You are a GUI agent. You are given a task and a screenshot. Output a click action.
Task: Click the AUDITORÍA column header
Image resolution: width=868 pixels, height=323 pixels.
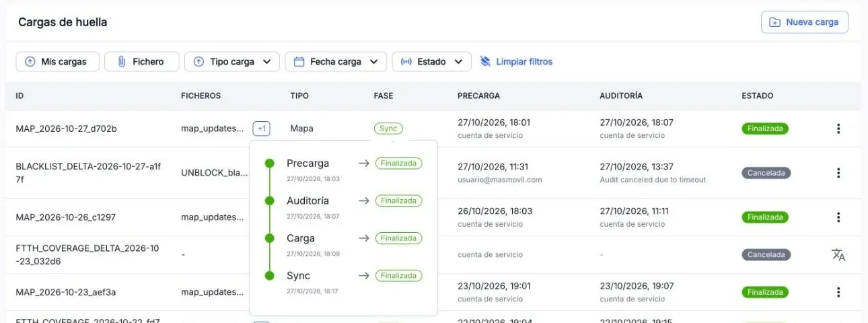[x=621, y=96]
